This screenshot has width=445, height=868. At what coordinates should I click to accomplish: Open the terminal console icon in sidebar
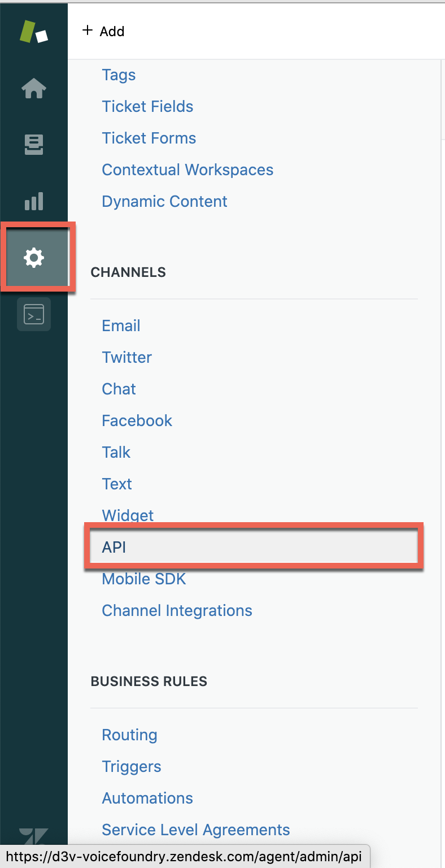tap(34, 314)
